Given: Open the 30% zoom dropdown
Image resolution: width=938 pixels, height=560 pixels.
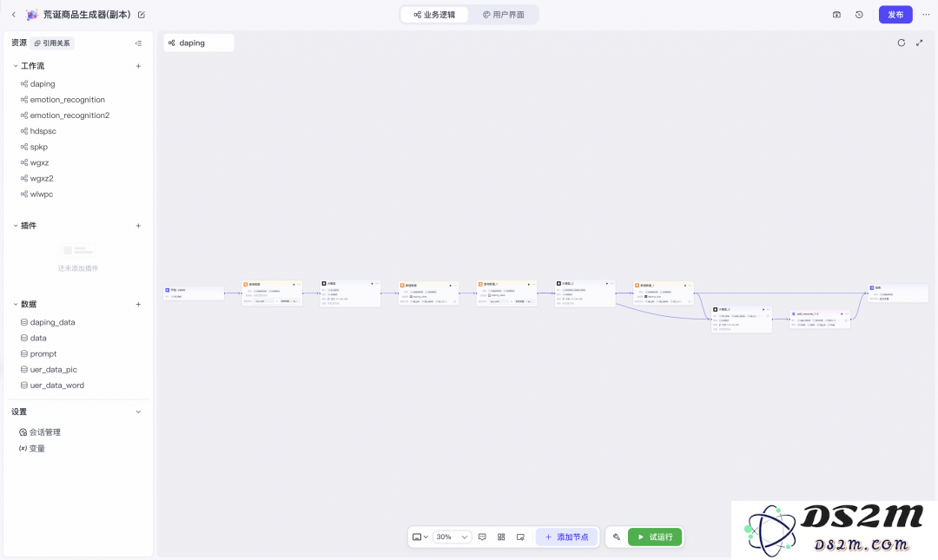Looking at the screenshot, I should pos(452,537).
